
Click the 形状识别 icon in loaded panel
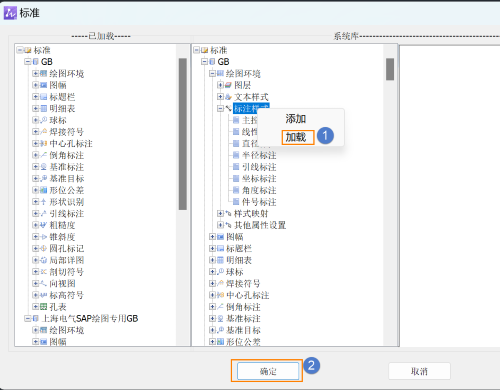(44, 202)
